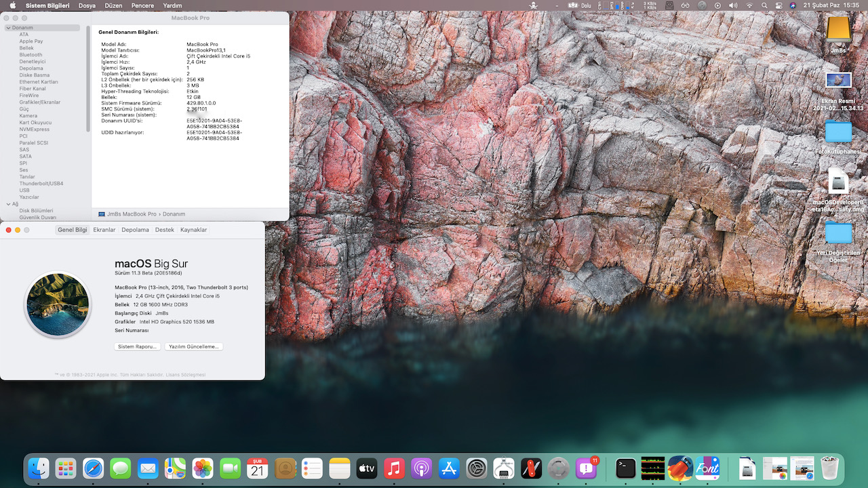Open the FotoKütüphanesi desktop folder

[x=838, y=132]
